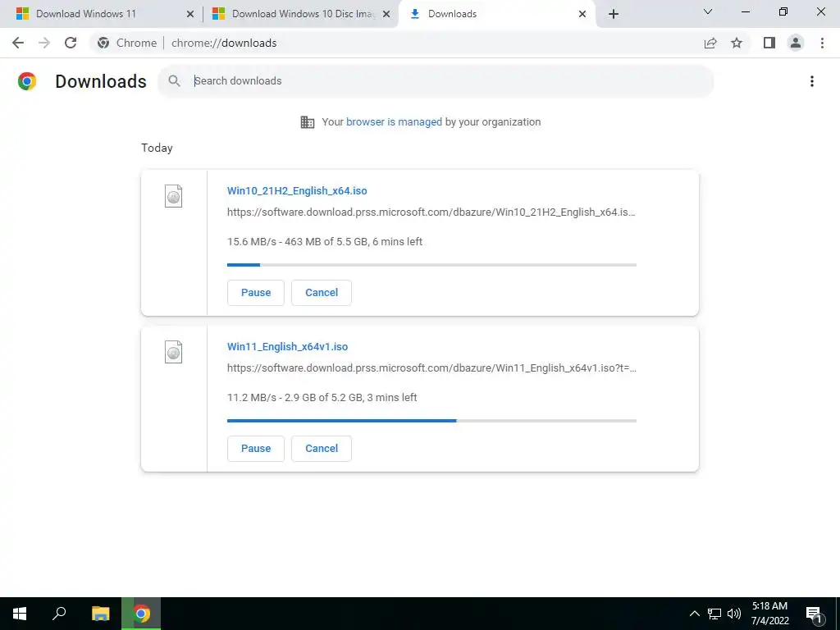The width and height of the screenshot is (840, 630).
Task: Click the forward navigation arrow
Action: point(44,43)
